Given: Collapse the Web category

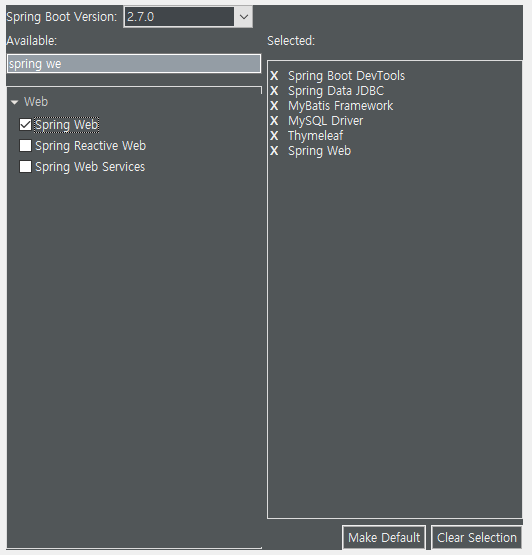Looking at the screenshot, I should click(15, 102).
